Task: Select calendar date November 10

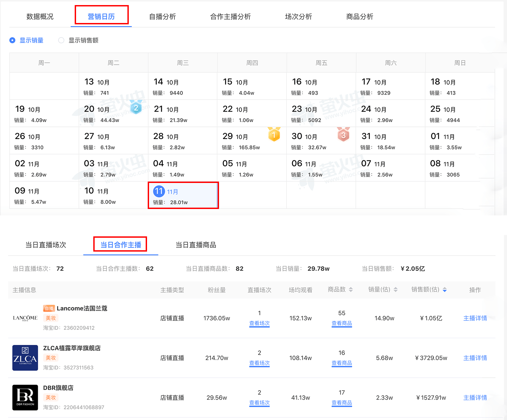Action: 113,195
